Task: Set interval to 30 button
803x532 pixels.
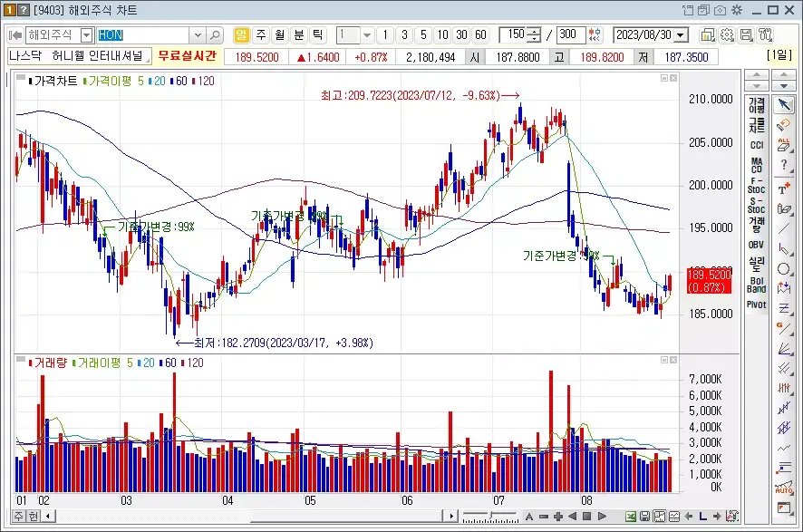Action: tap(461, 34)
